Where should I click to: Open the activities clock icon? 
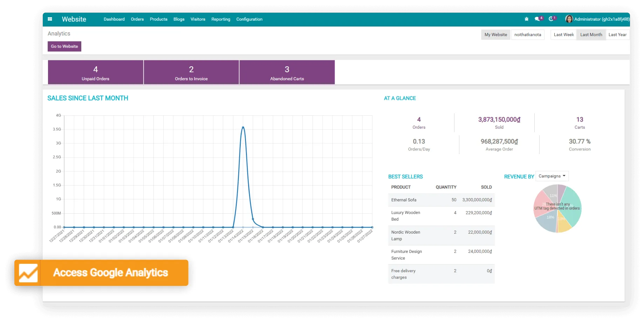pyautogui.click(x=551, y=19)
